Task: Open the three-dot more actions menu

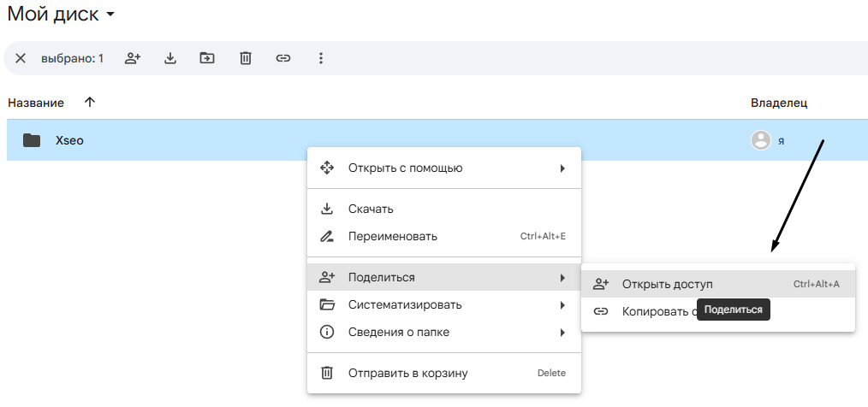Action: [x=320, y=58]
